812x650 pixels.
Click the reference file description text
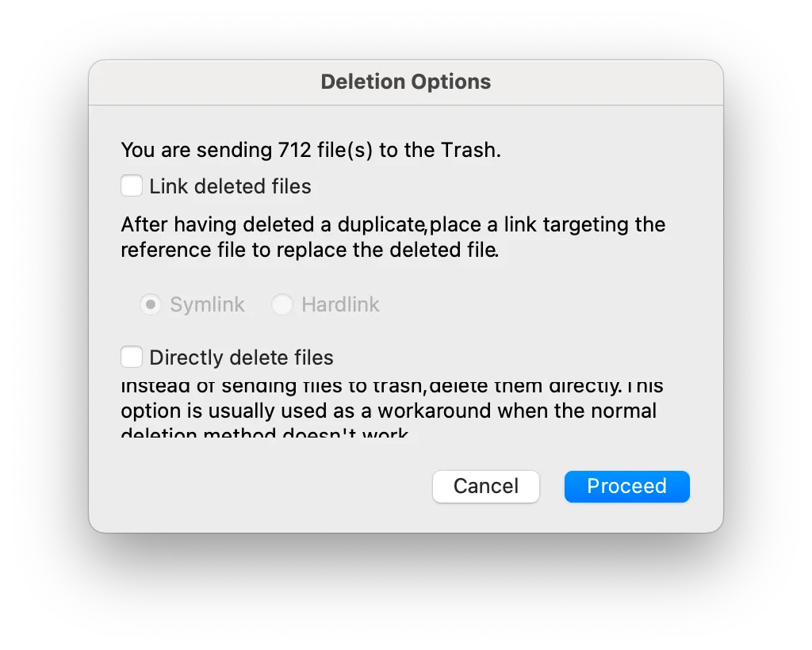point(393,237)
